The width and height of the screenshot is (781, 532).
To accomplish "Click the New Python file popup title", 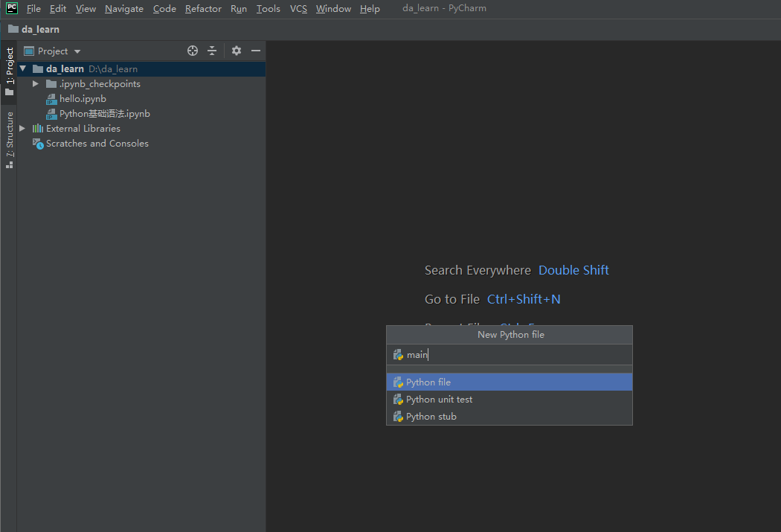I will (x=510, y=335).
